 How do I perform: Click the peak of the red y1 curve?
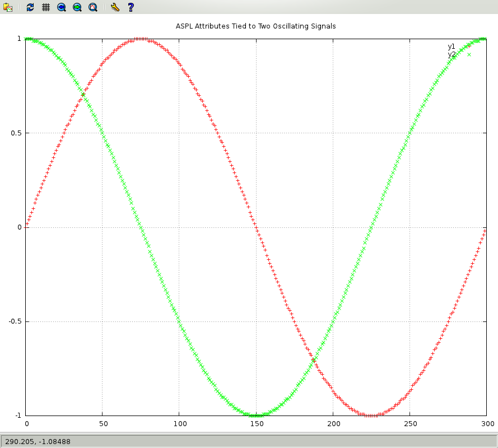pyautogui.click(x=141, y=39)
